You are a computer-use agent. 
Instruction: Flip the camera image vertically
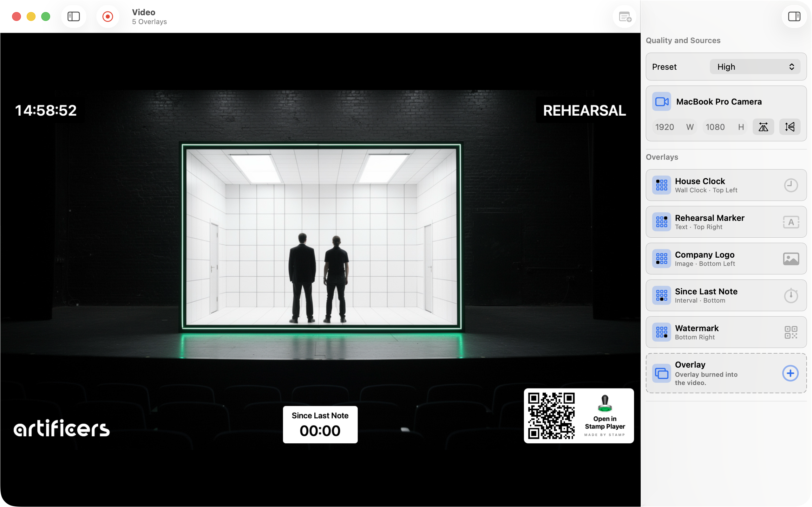(x=789, y=127)
